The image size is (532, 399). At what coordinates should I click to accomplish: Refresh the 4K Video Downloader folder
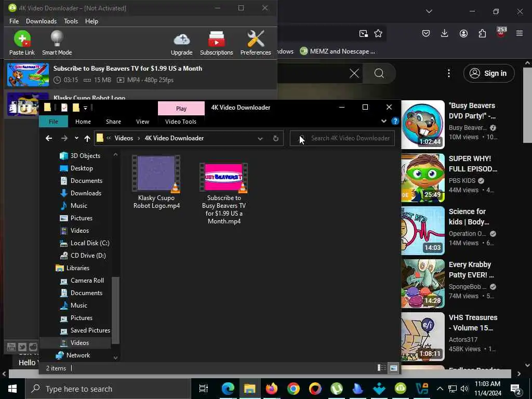pyautogui.click(x=275, y=138)
